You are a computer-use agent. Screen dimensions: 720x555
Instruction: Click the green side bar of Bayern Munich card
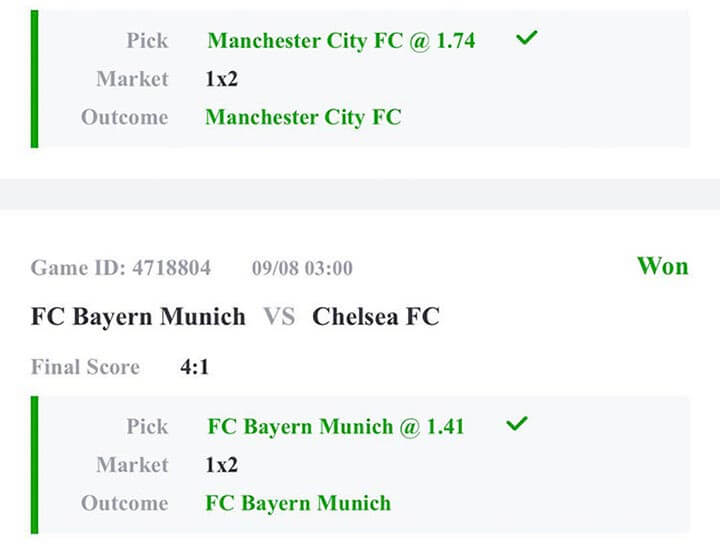35,464
